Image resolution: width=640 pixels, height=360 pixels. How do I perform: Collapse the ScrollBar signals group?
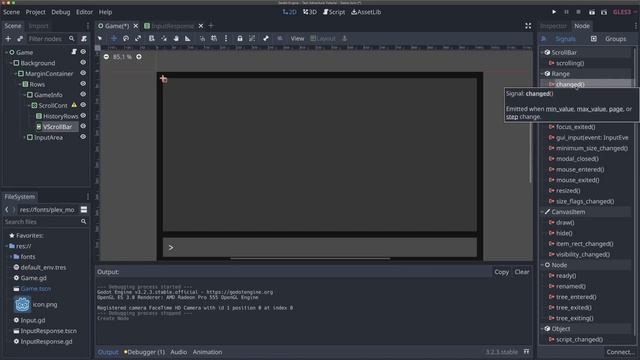click(x=542, y=52)
